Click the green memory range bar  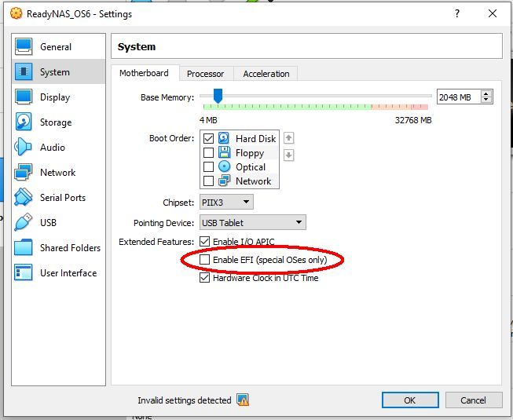[287, 107]
